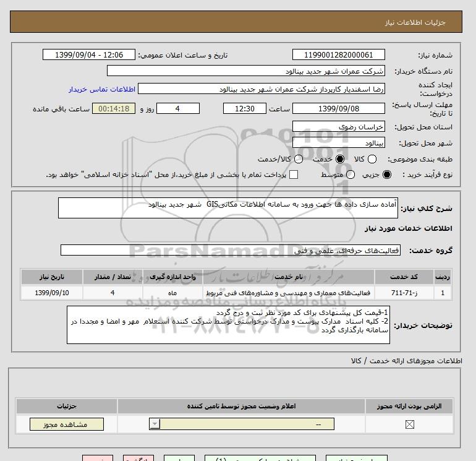Tick the Islamic treasury bonds payment checkbox
This screenshot has width=476, height=461.
pyautogui.click(x=294, y=174)
